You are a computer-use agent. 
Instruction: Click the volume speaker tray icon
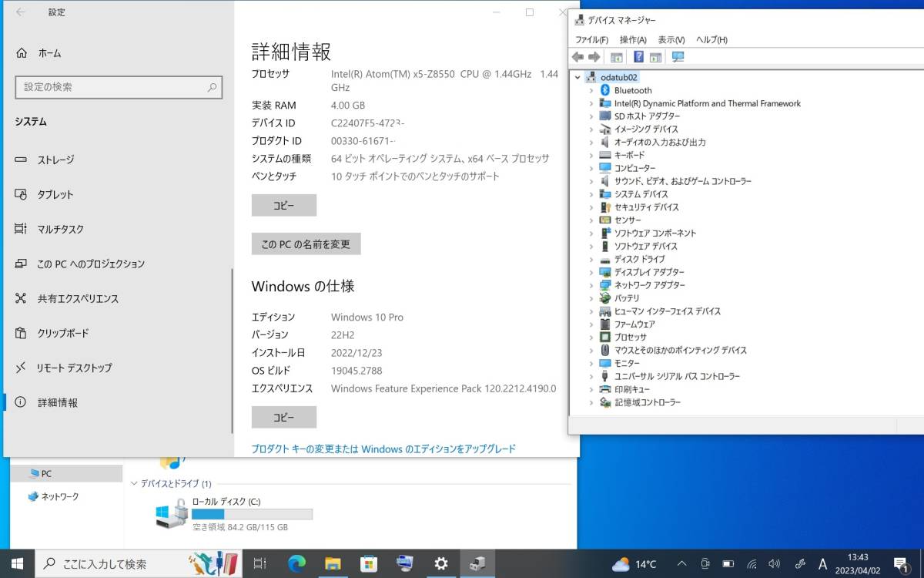(x=775, y=564)
